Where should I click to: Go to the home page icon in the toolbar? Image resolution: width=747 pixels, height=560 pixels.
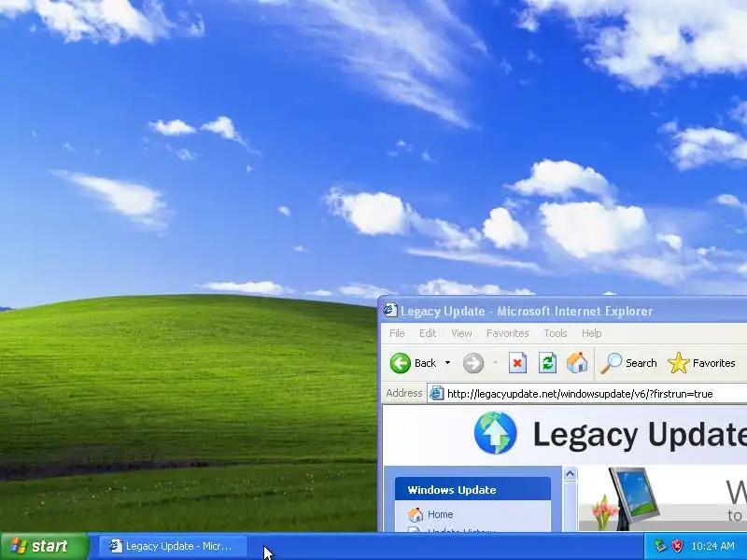click(x=577, y=363)
